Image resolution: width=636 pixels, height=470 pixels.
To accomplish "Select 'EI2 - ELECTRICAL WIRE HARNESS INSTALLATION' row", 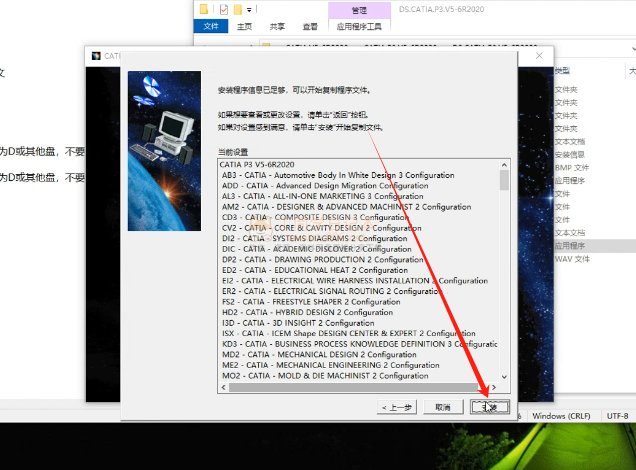I will pos(355,281).
